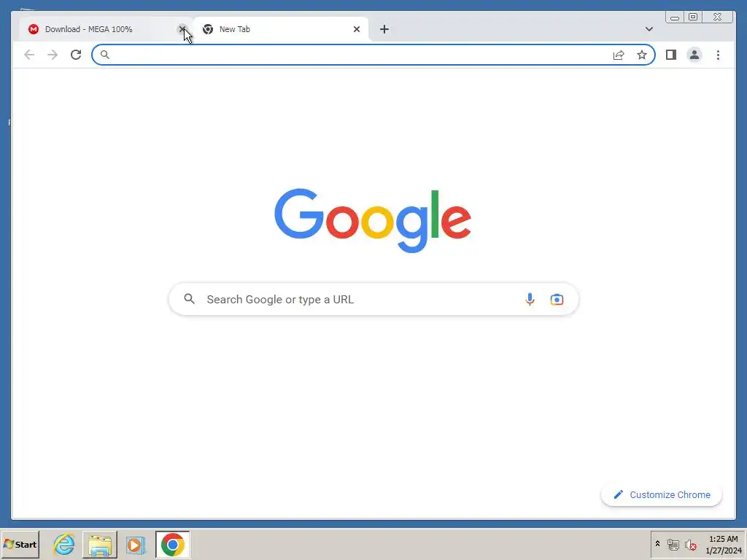Open the Chrome profile avatar menu

coord(694,55)
